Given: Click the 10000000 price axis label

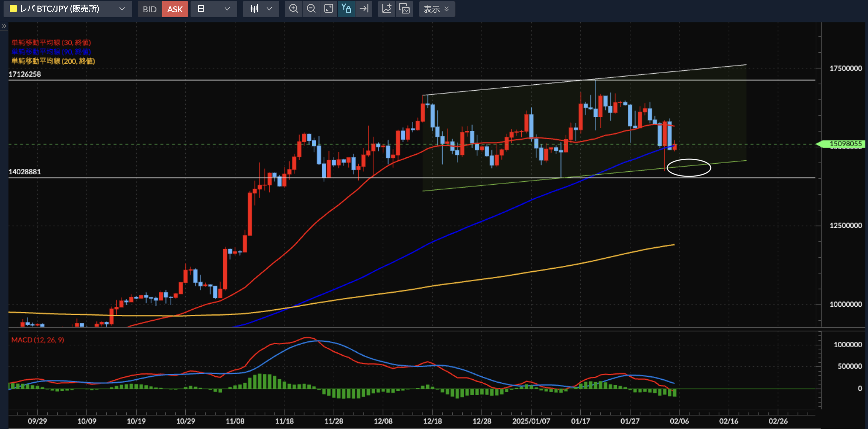Looking at the screenshot, I should [x=845, y=304].
